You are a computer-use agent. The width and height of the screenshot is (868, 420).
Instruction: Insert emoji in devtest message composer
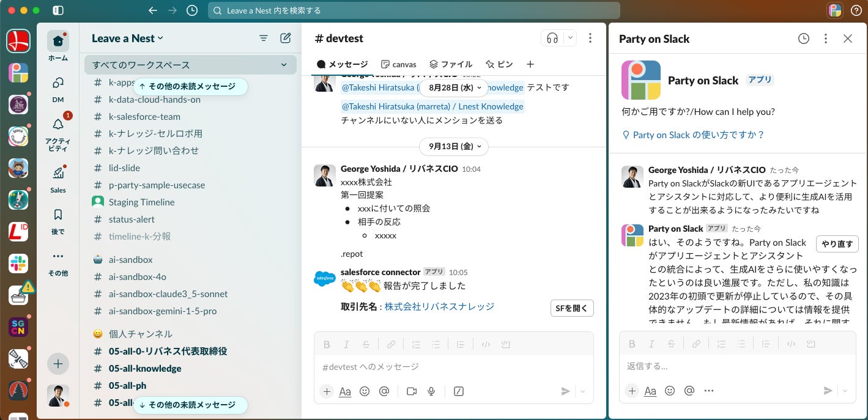pyautogui.click(x=365, y=391)
